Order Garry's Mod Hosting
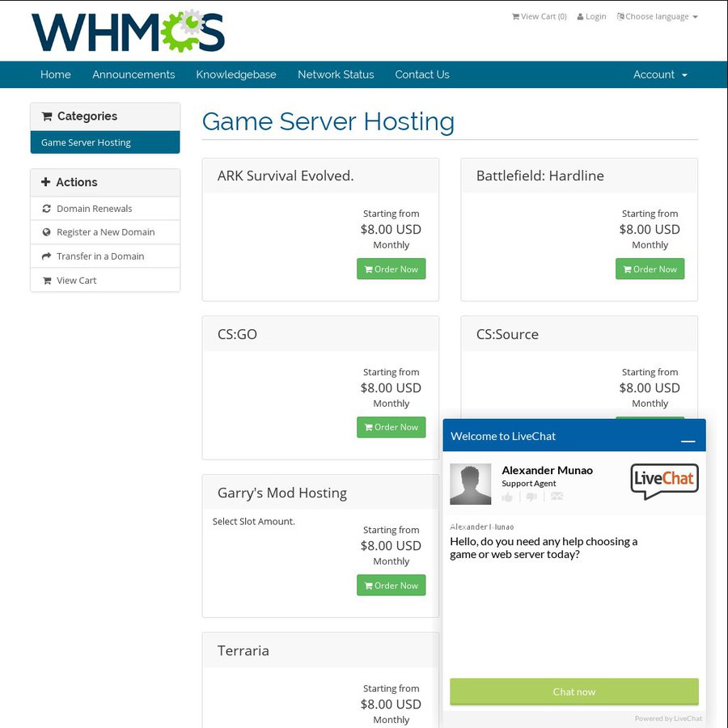This screenshot has width=728, height=728. pos(391,586)
